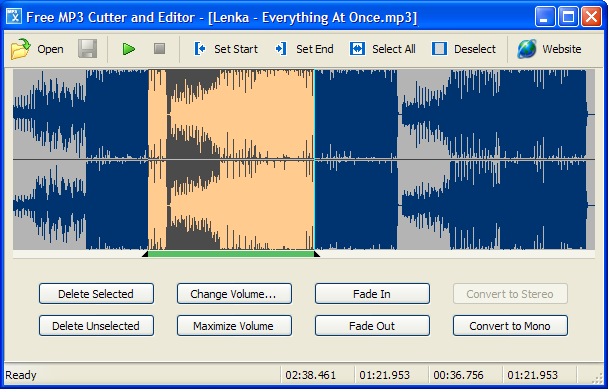This screenshot has height=389, width=608.
Task: Open the Website globe icon
Action: (527, 49)
